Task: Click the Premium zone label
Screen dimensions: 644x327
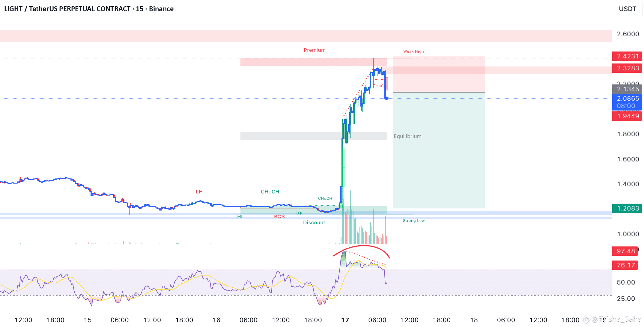Action: pyautogui.click(x=314, y=50)
